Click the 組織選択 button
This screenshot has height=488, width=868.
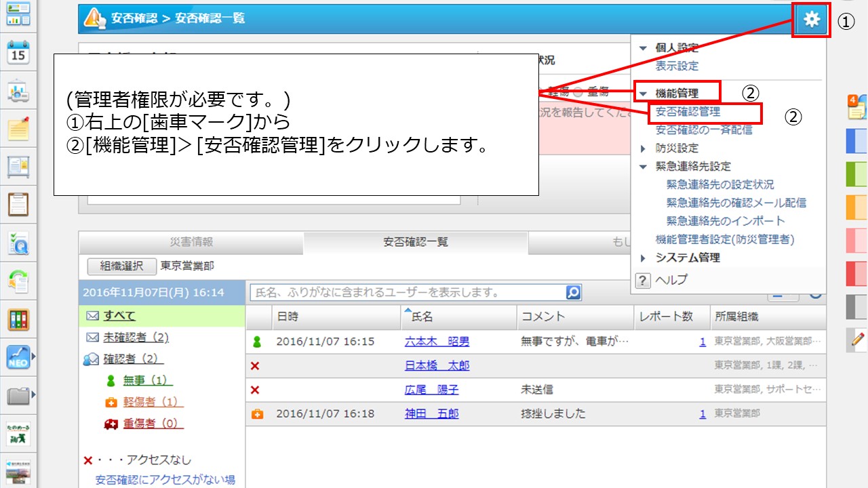(x=122, y=266)
